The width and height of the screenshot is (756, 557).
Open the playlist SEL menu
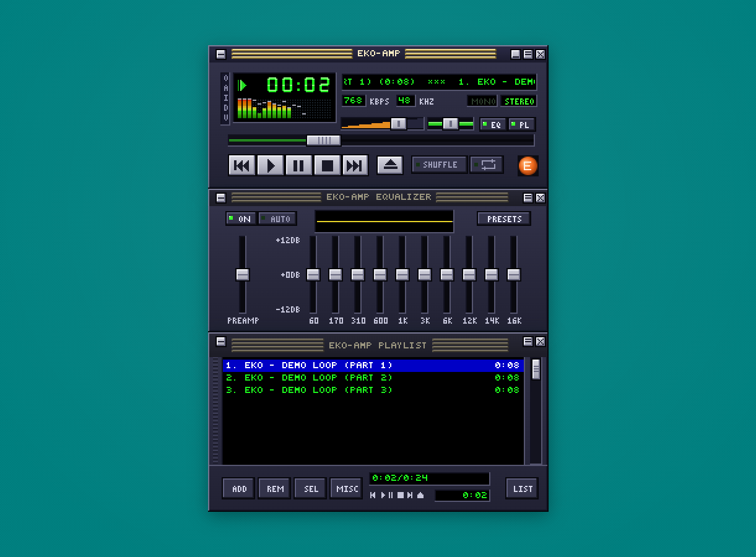pyautogui.click(x=311, y=488)
